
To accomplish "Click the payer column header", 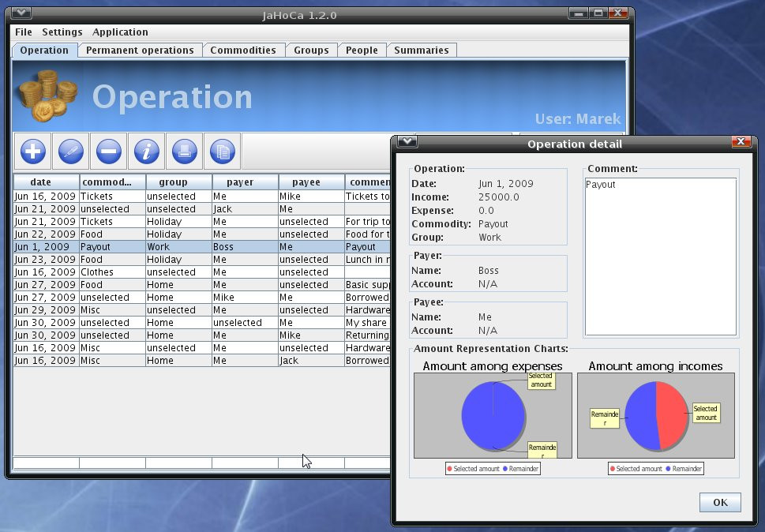I will (x=245, y=182).
